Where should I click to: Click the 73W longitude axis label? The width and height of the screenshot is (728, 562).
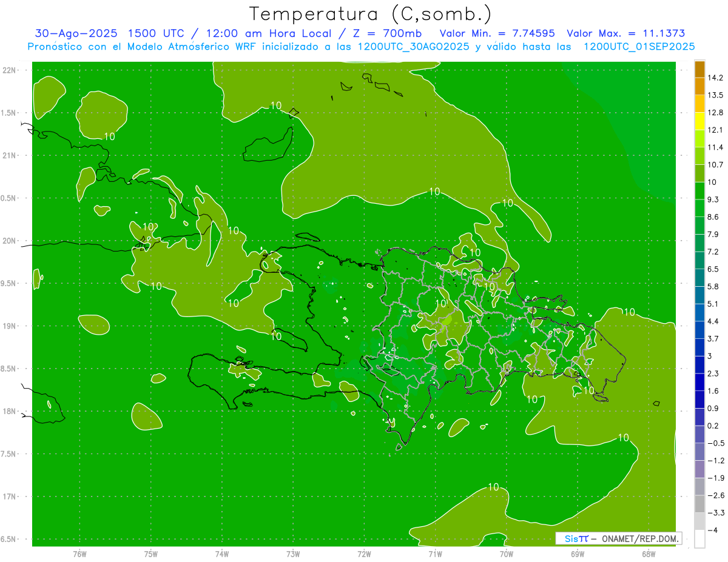(293, 554)
